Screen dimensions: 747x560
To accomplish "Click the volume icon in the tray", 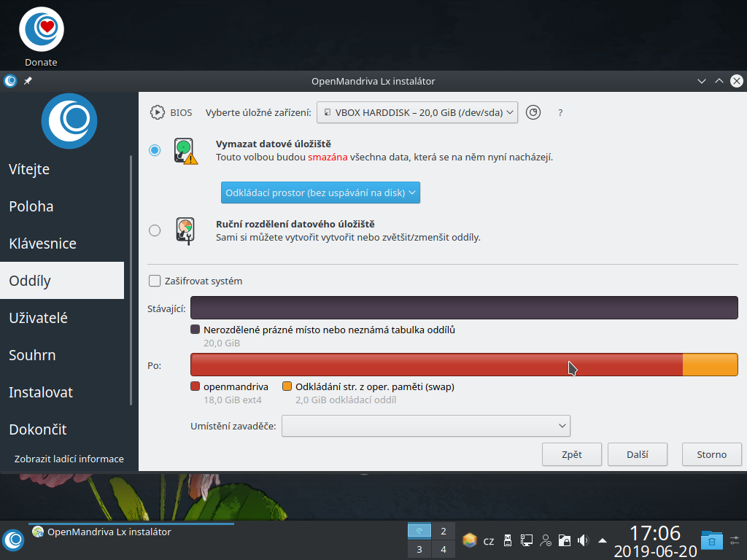I will point(583,540).
